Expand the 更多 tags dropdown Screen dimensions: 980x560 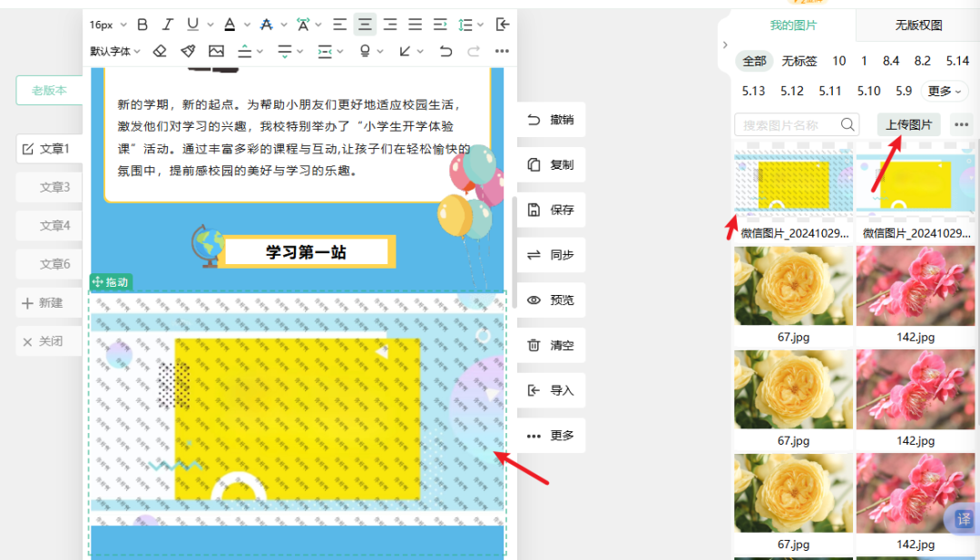[945, 91]
